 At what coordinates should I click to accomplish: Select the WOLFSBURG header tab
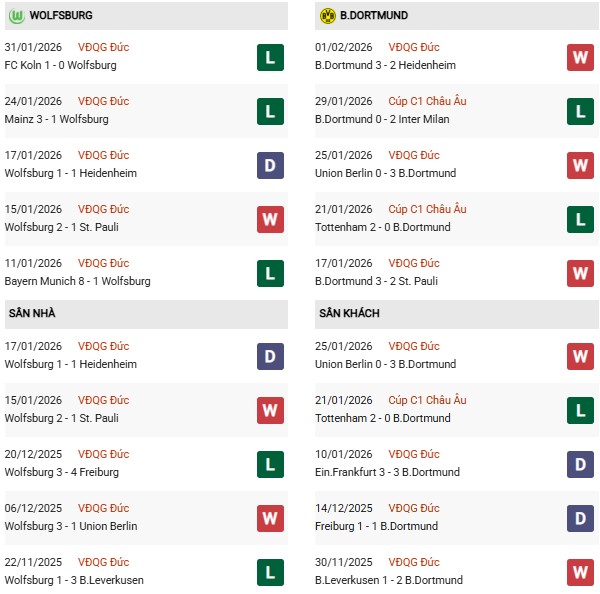(x=62, y=16)
